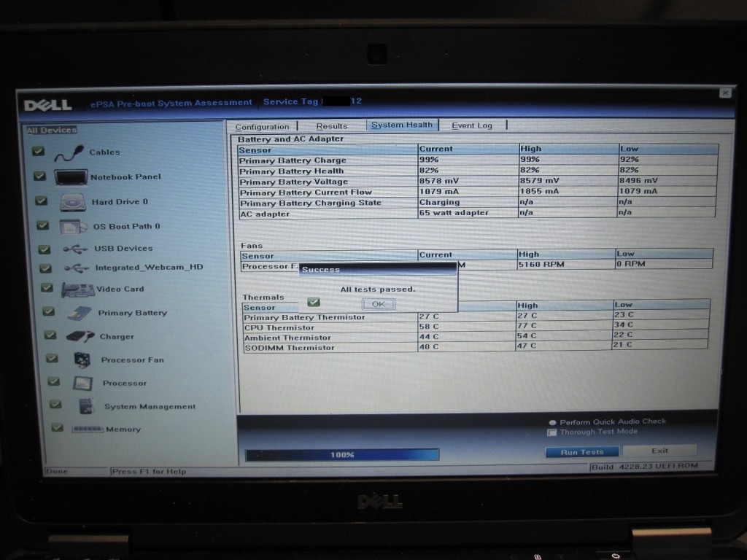747x560 pixels.
Task: Click the Dell logo in header
Action: [48, 105]
